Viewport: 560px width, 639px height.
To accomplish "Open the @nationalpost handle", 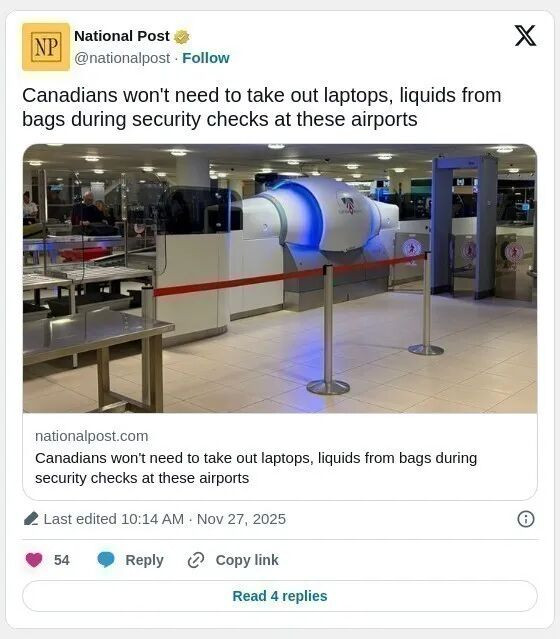I will click(122, 58).
